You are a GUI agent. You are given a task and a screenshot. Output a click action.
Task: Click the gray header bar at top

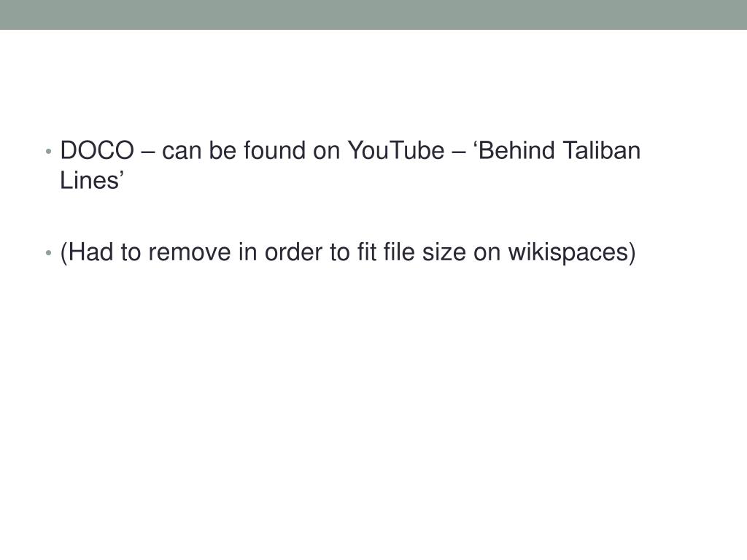point(373,15)
